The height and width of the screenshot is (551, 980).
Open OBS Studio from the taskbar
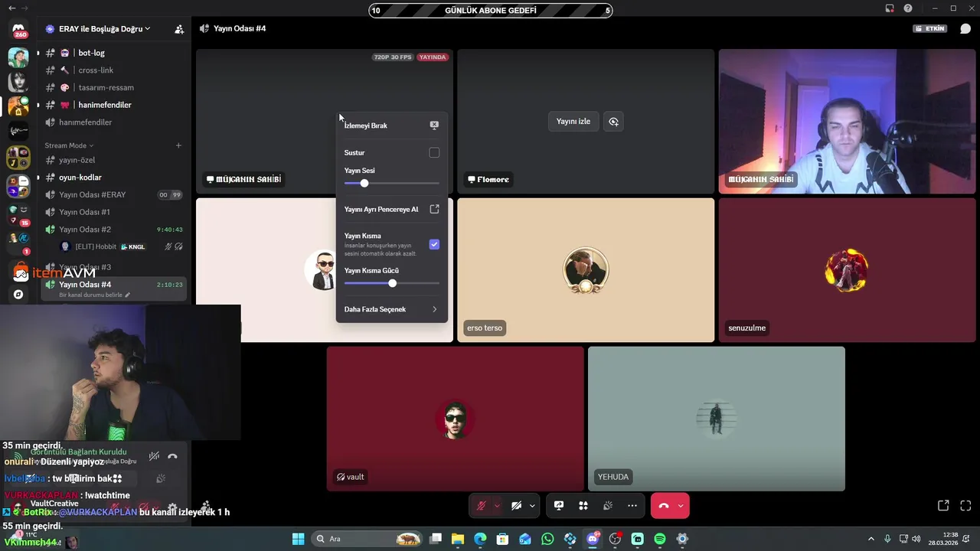click(x=615, y=539)
